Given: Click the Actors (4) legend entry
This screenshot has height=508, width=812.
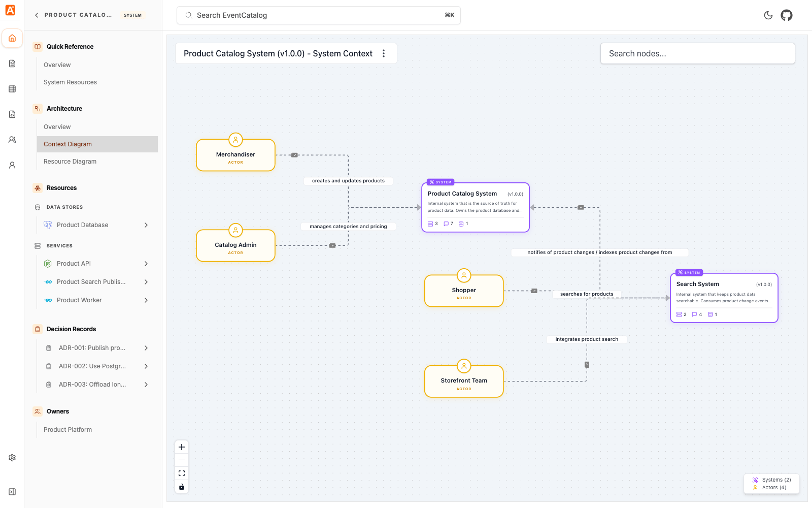Looking at the screenshot, I should click(769, 488).
